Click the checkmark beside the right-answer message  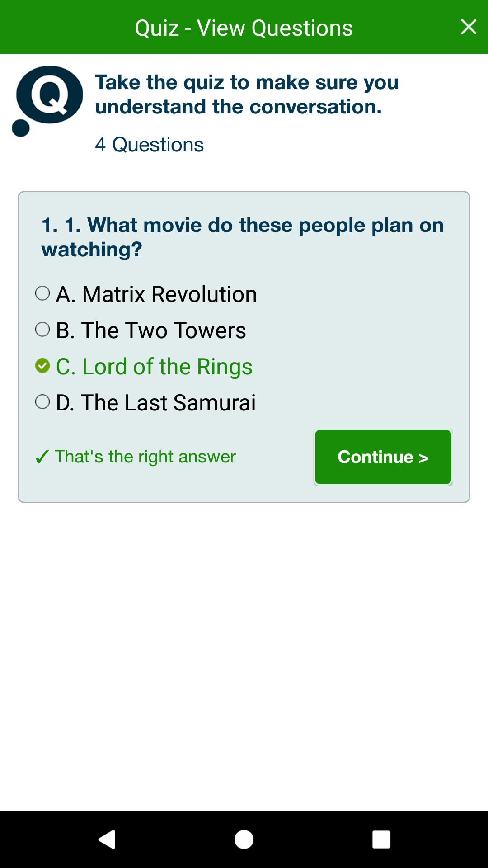click(x=42, y=457)
